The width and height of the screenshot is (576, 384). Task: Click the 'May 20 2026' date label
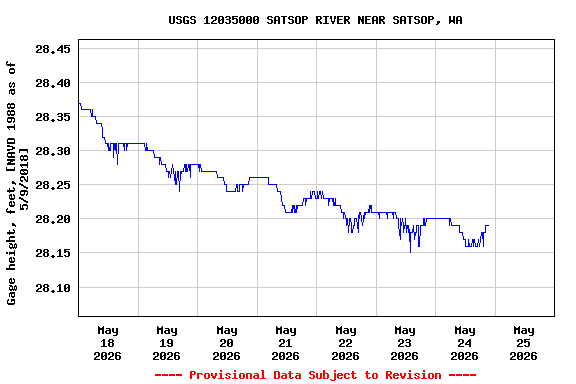click(226, 343)
